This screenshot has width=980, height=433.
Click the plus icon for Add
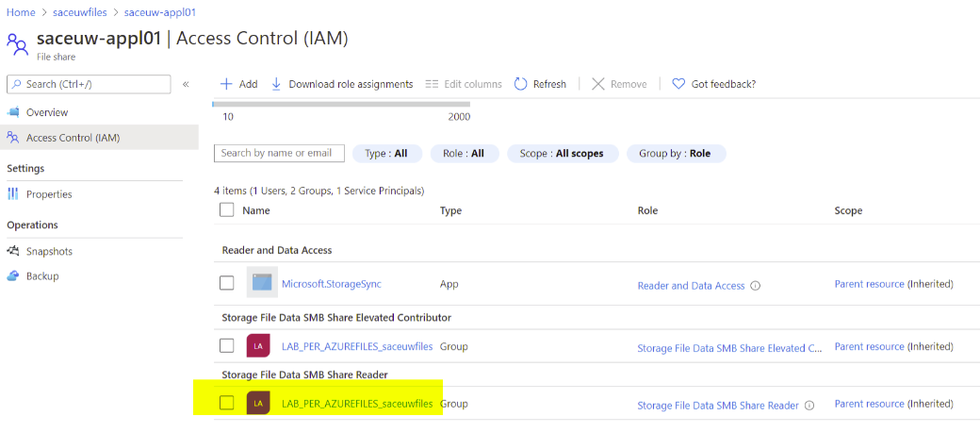click(227, 84)
